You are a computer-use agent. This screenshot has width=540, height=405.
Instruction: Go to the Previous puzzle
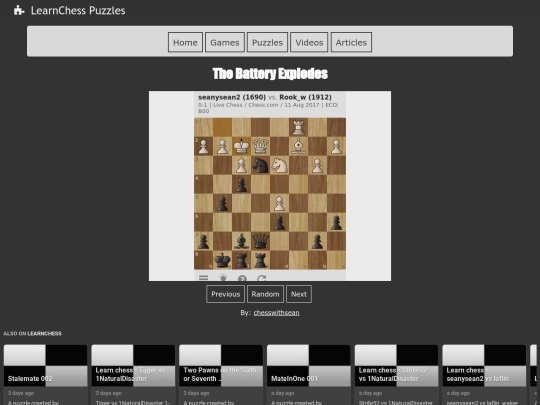tap(226, 294)
